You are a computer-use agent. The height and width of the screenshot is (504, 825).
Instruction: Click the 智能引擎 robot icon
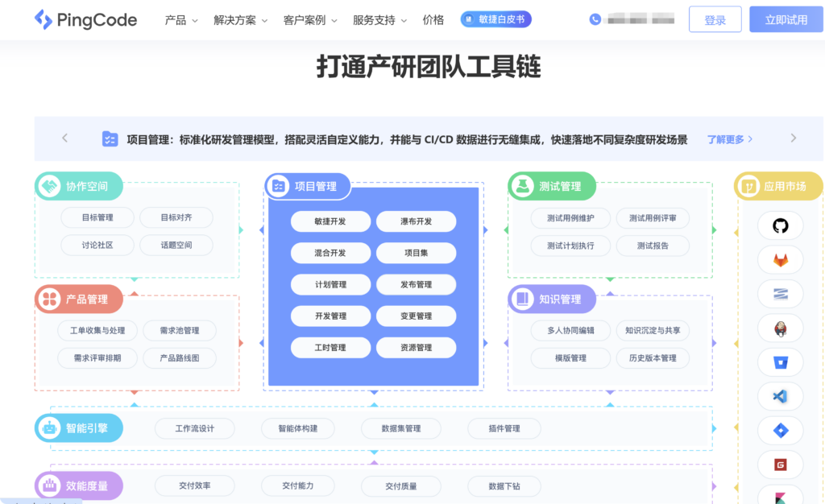pyautogui.click(x=51, y=428)
